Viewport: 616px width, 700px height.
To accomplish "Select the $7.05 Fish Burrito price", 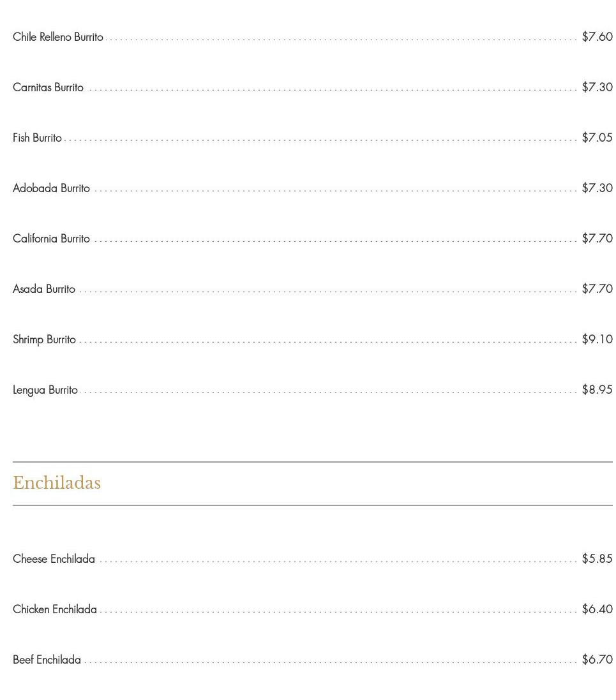I will pyautogui.click(x=597, y=138).
